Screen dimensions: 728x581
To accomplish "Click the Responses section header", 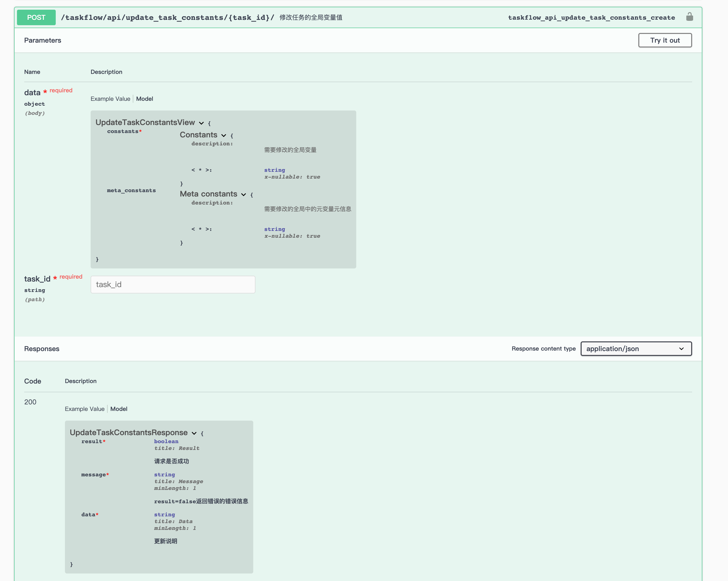I will (x=41, y=349).
